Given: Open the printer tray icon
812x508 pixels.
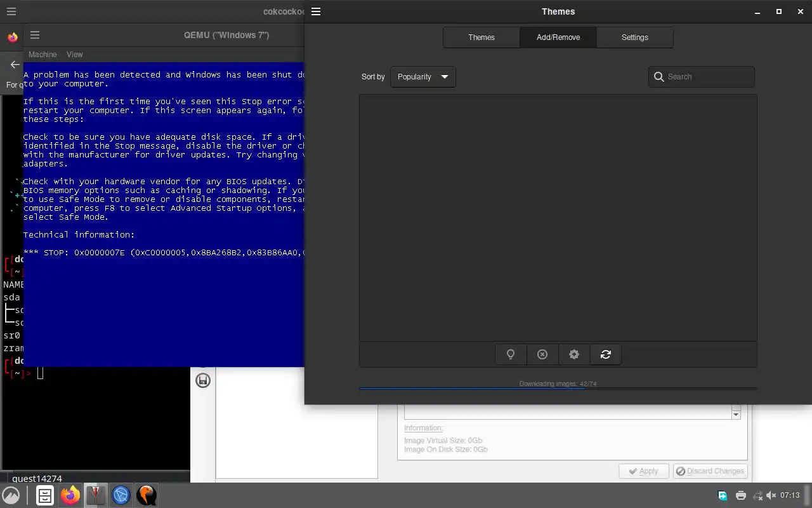Looking at the screenshot, I should click(x=740, y=495).
